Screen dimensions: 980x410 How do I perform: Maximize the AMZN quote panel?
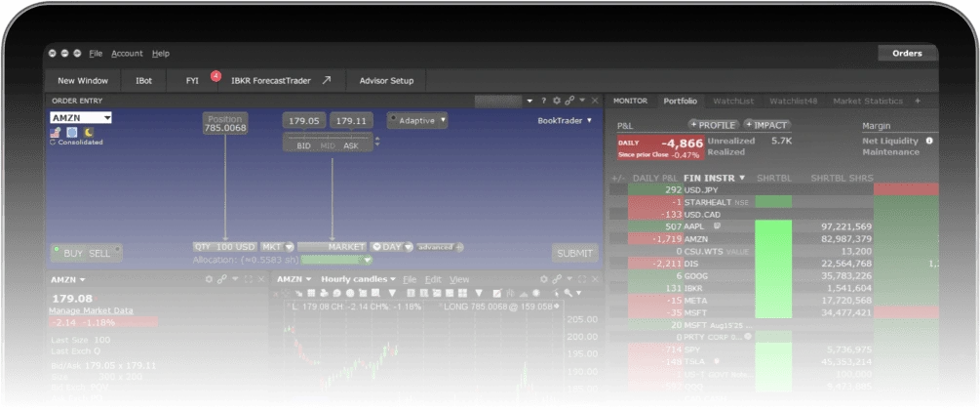pyautogui.click(x=248, y=279)
